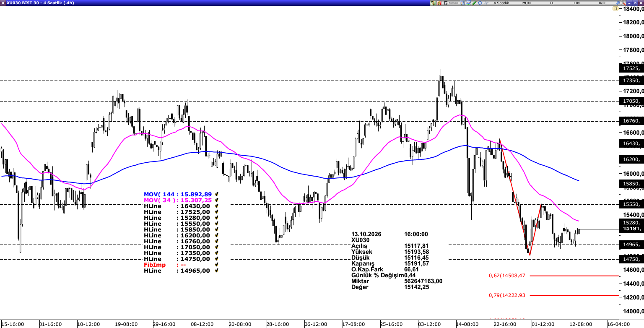644x328 pixels.
Task: Toggle the HLine 17050,00 checkmark
Action: click(216, 247)
